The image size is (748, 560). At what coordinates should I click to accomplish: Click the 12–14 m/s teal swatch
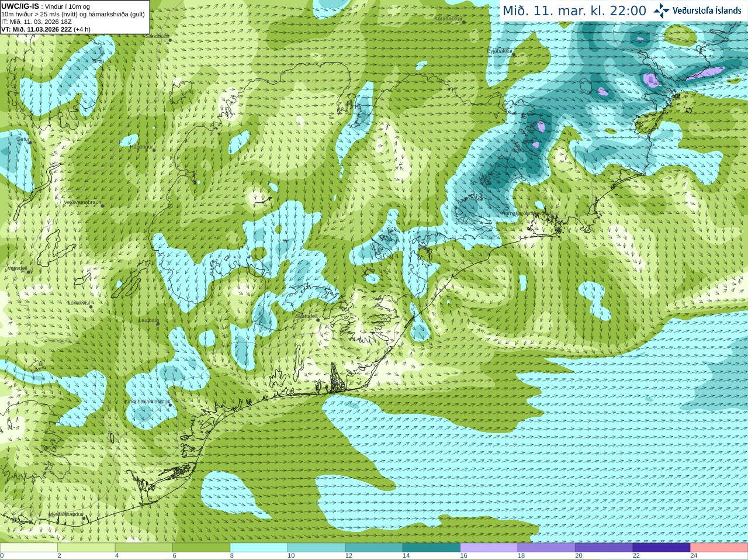[374, 548]
